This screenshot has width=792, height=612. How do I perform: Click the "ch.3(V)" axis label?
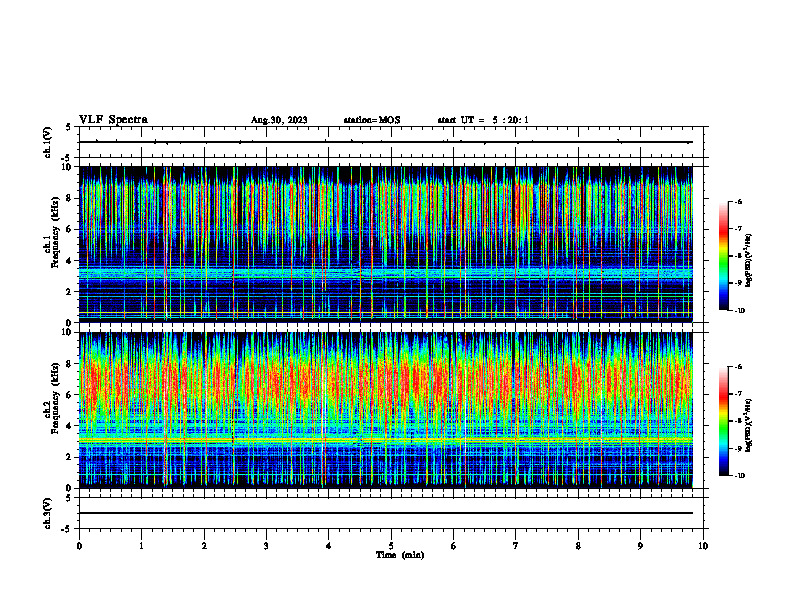click(x=48, y=514)
